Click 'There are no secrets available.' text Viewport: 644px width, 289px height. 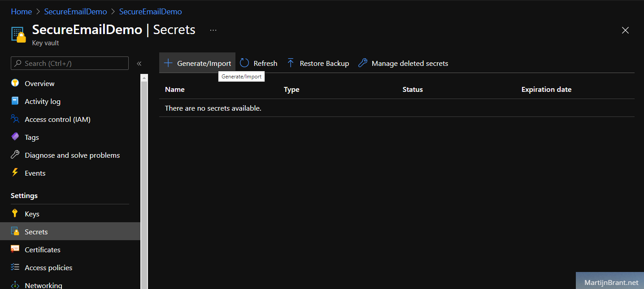click(213, 108)
